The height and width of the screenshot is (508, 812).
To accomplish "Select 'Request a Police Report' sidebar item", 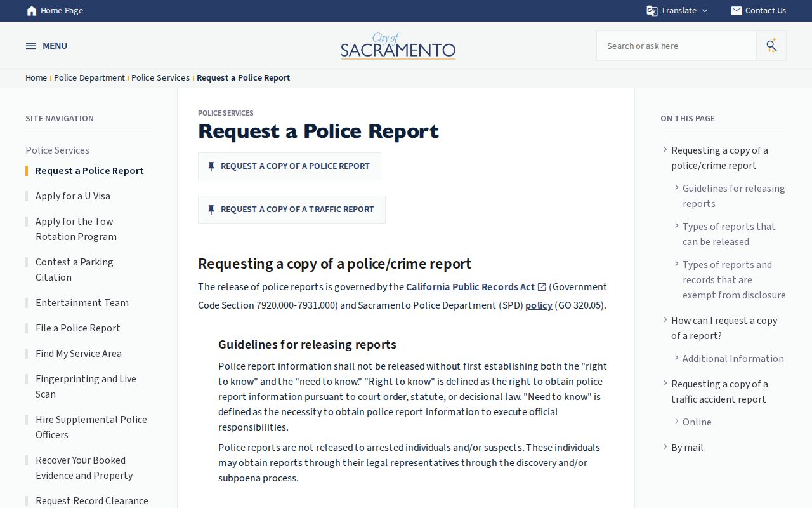I will coord(89,171).
